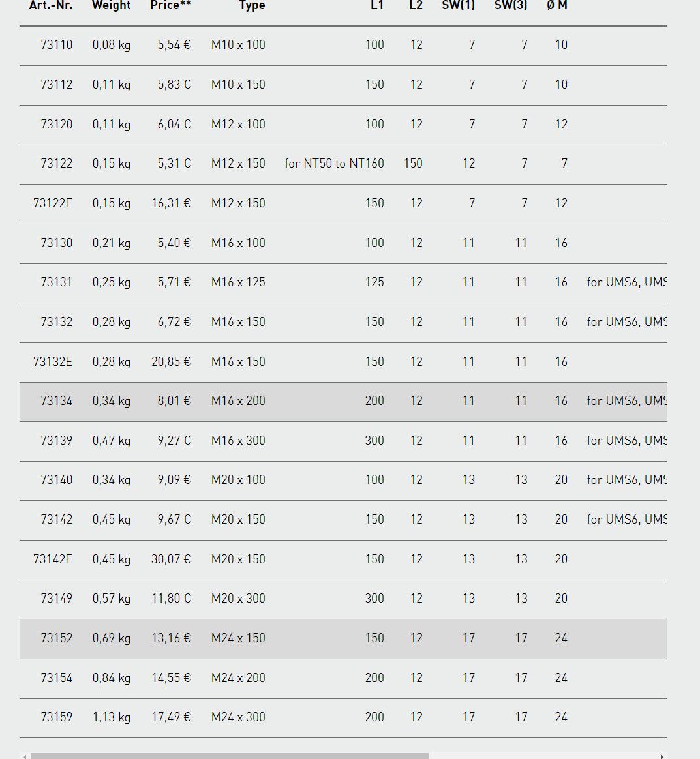This screenshot has width=700, height=759.
Task: Click the horizontal scrollbar thumb
Action: click(230, 756)
